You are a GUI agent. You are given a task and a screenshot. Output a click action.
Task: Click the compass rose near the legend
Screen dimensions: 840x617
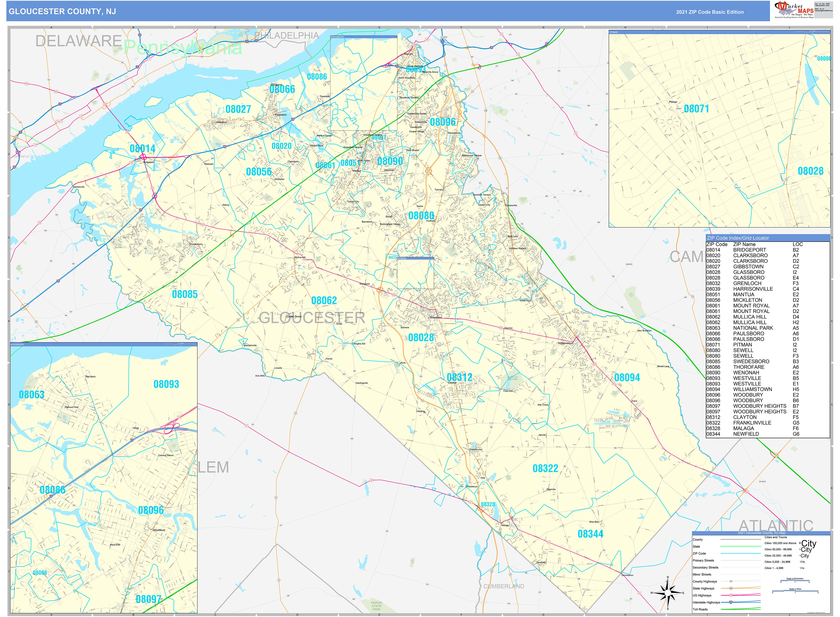click(668, 593)
